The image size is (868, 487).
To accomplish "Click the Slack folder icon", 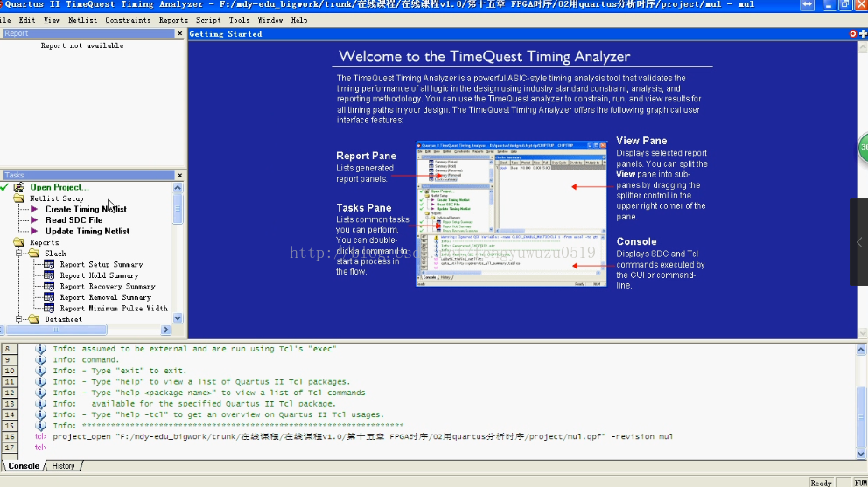I will (34, 254).
